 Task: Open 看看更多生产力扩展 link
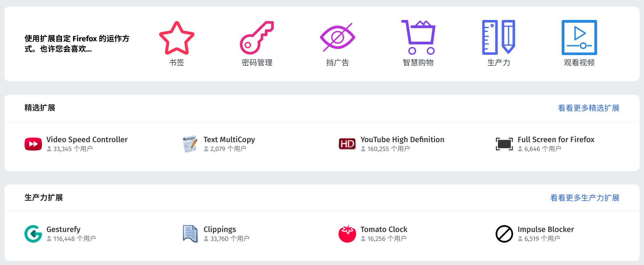(585, 198)
